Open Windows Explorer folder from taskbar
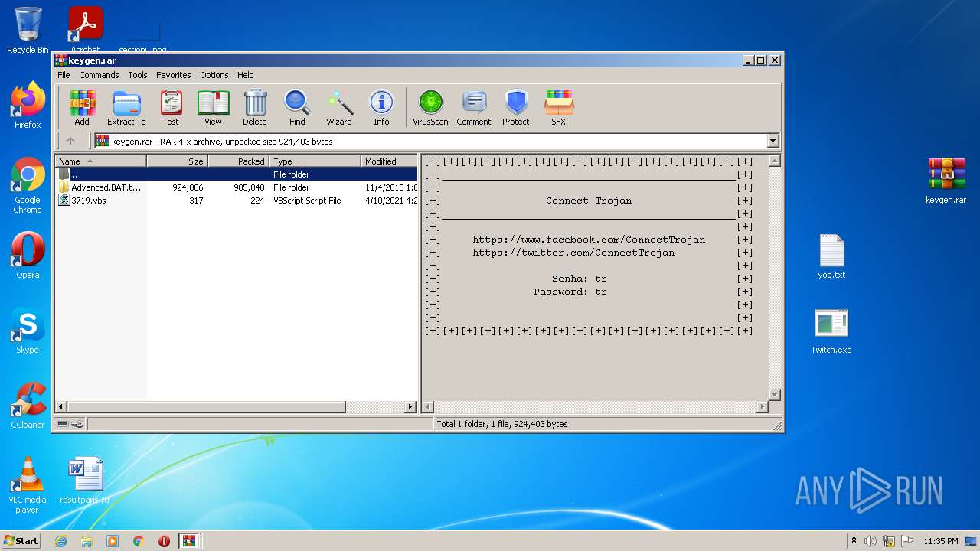 click(x=87, y=541)
